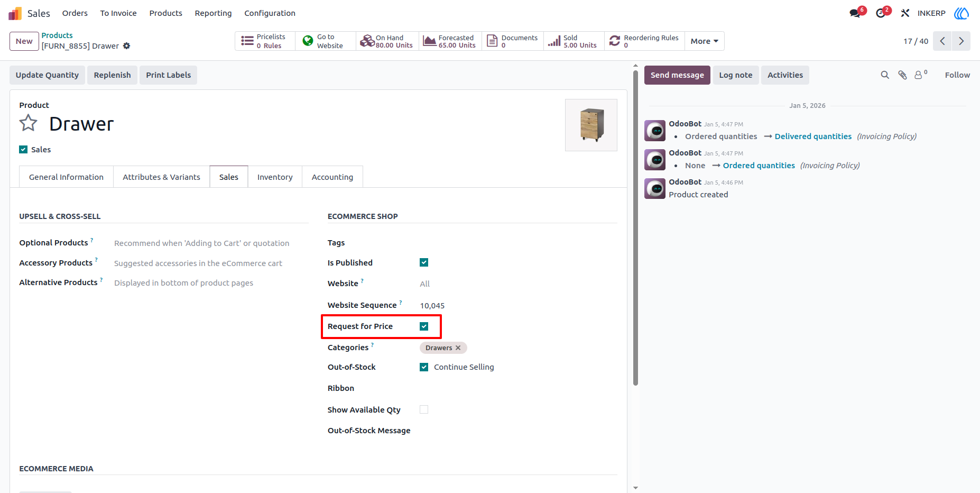
Task: Click the Products breadcrumb link
Action: click(57, 35)
